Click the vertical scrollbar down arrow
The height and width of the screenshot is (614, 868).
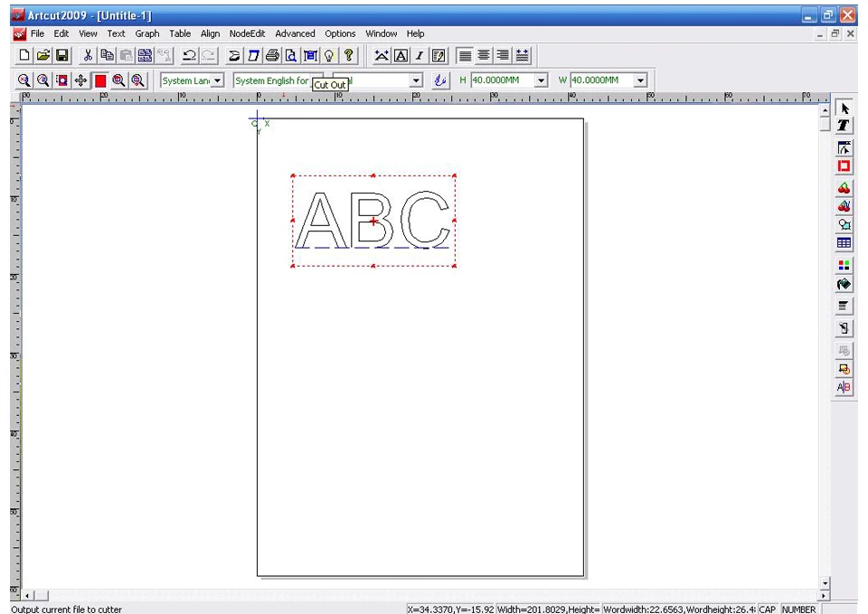pyautogui.click(x=825, y=583)
